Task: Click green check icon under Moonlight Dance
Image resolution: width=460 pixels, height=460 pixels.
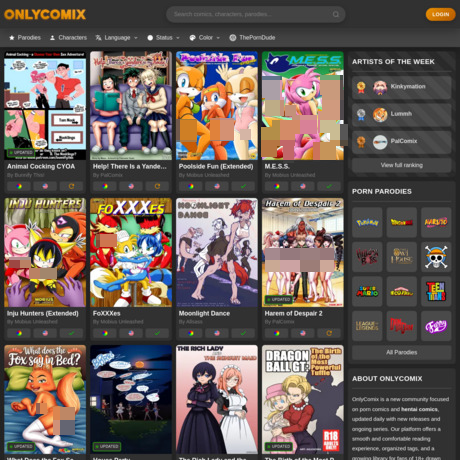Action: (243, 333)
